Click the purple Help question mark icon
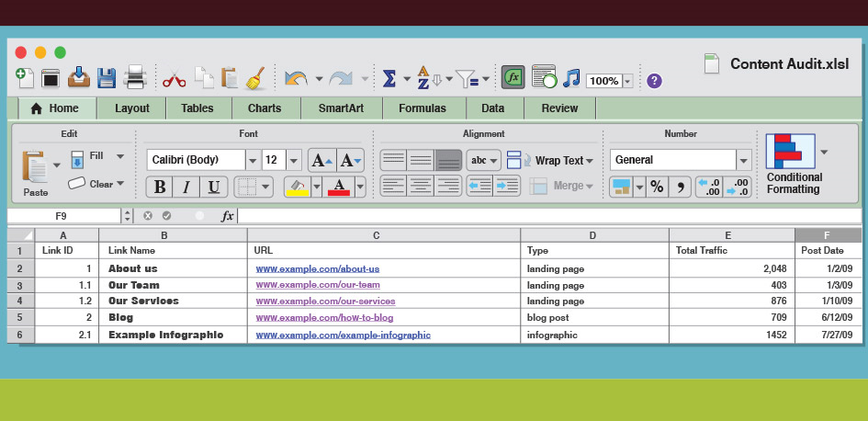This screenshot has height=421, width=868. (x=654, y=81)
